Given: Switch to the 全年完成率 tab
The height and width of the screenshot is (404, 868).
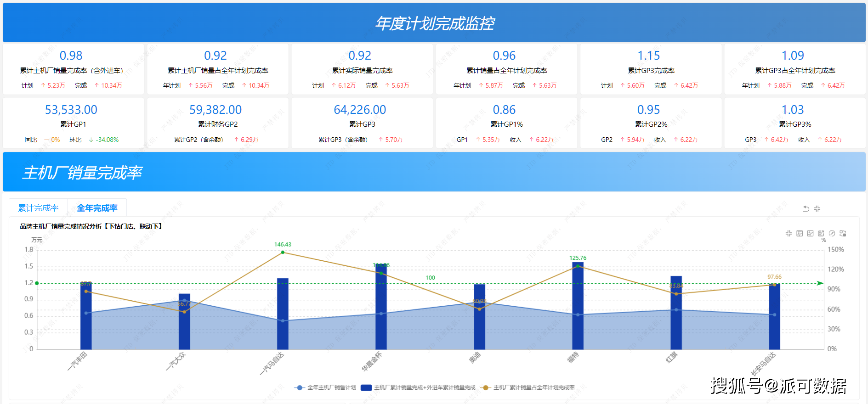Looking at the screenshot, I should click(x=97, y=208).
